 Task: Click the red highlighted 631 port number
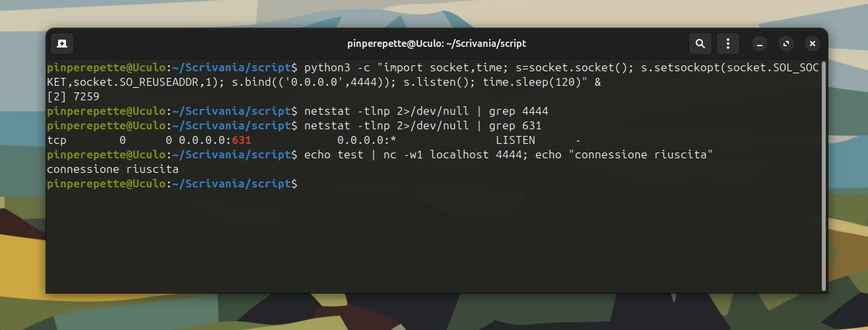(242, 141)
